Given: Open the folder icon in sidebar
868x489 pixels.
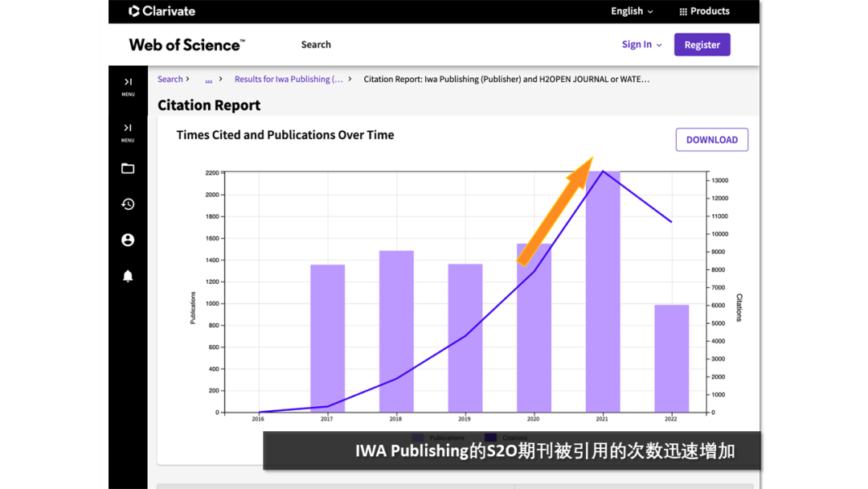Looking at the screenshot, I should click(128, 168).
